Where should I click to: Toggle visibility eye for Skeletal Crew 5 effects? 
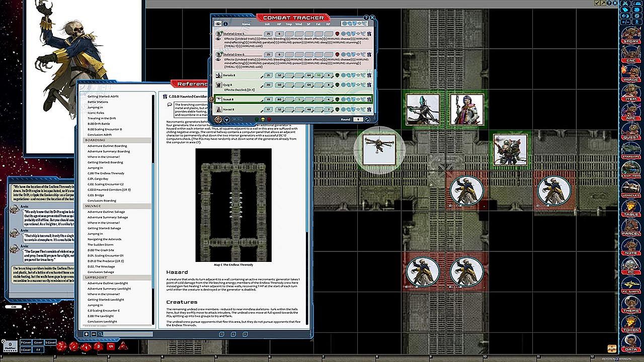point(219,39)
